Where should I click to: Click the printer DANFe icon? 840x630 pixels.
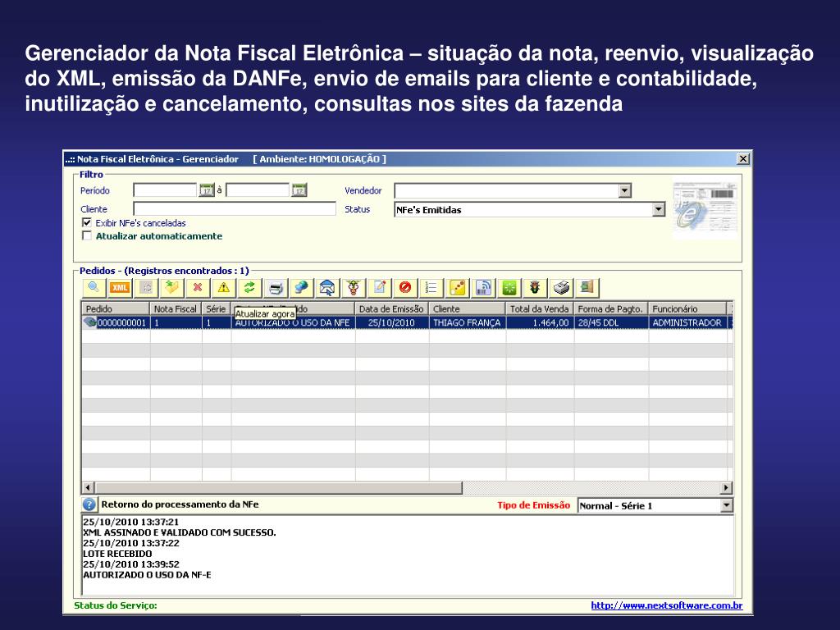click(x=276, y=288)
